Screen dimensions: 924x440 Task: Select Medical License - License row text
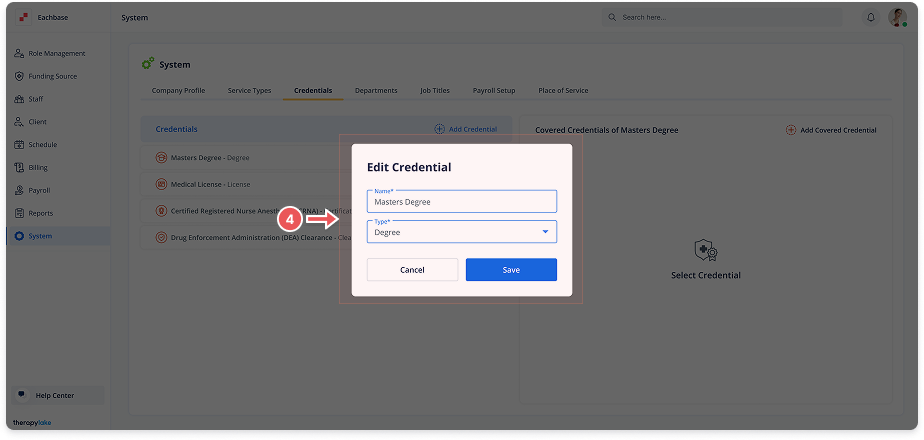(210, 184)
